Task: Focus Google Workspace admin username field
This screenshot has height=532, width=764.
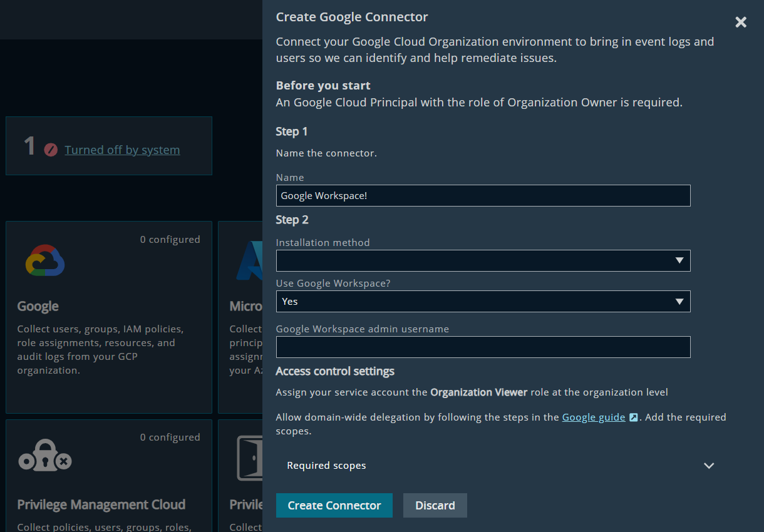Action: click(483, 347)
